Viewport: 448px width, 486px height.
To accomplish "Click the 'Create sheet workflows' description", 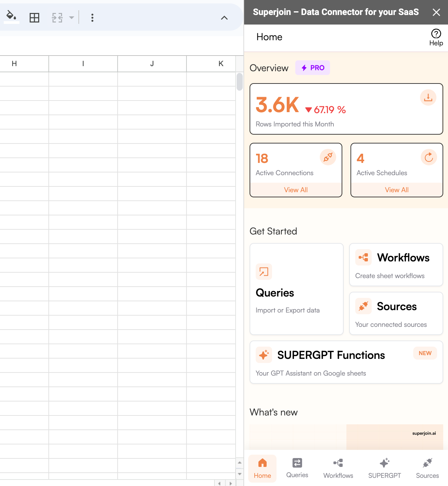I will pos(390,276).
